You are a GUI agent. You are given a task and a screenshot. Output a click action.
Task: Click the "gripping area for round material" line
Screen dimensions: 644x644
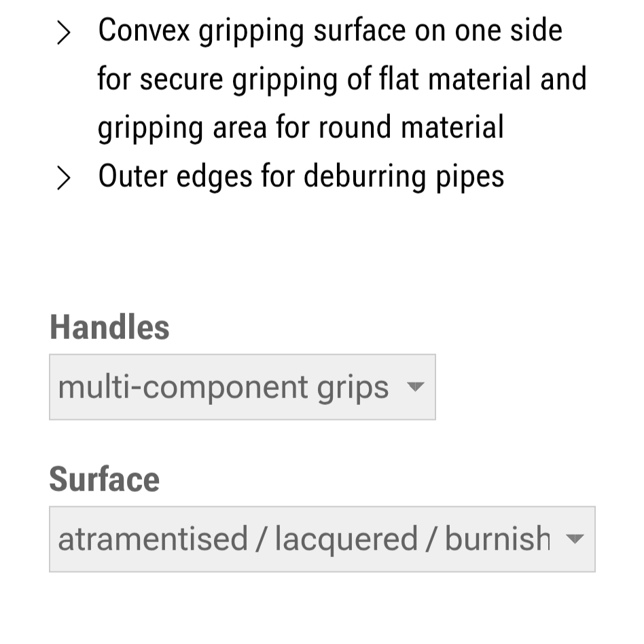click(x=300, y=128)
